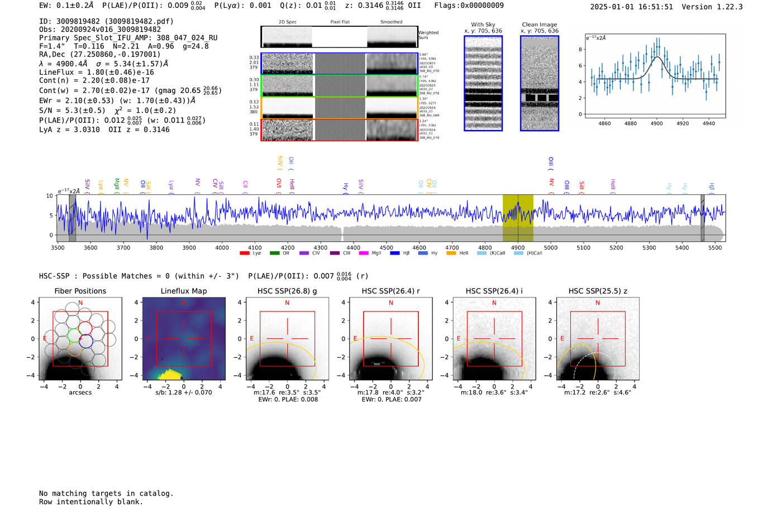782x532 pixels.
Task: Select the yellow highlighted band near 4900Å
Action: [x=518, y=218]
